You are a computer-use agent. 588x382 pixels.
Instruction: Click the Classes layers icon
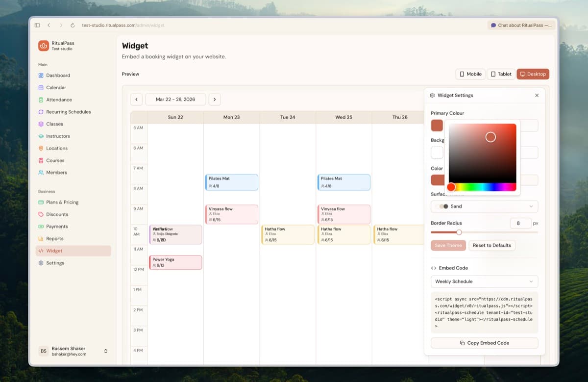[41, 124]
